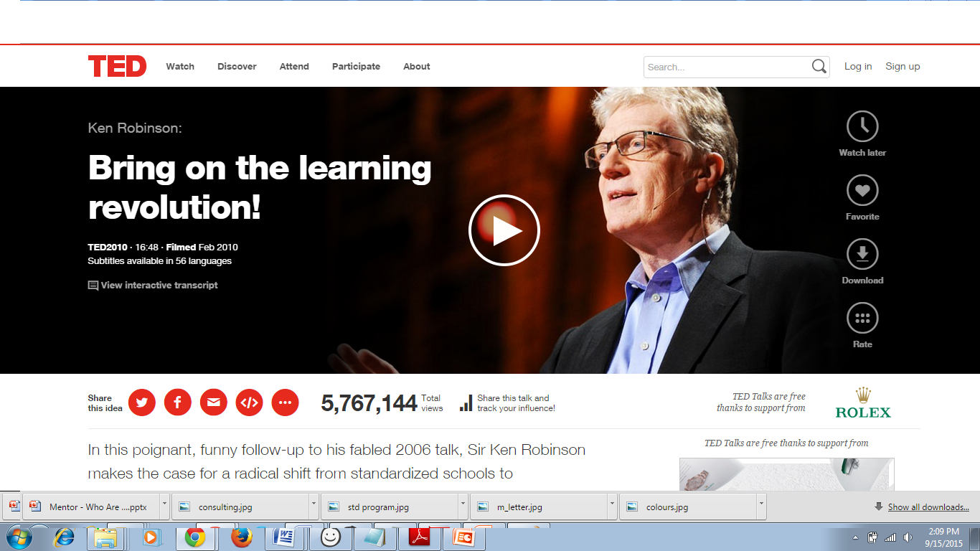This screenshot has width=980, height=551.
Task: Open downloaded Mentor - Who Are pptx file
Action: tap(91, 507)
